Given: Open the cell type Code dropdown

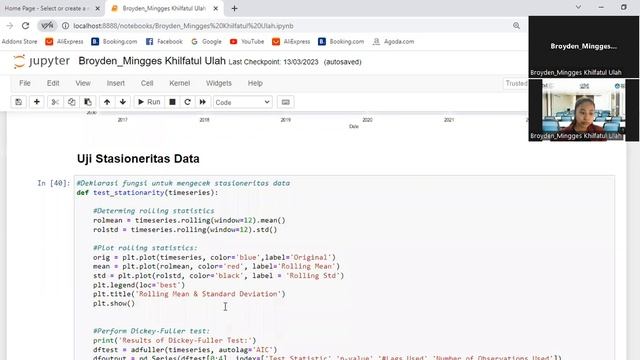Looking at the screenshot, I should pos(242,102).
